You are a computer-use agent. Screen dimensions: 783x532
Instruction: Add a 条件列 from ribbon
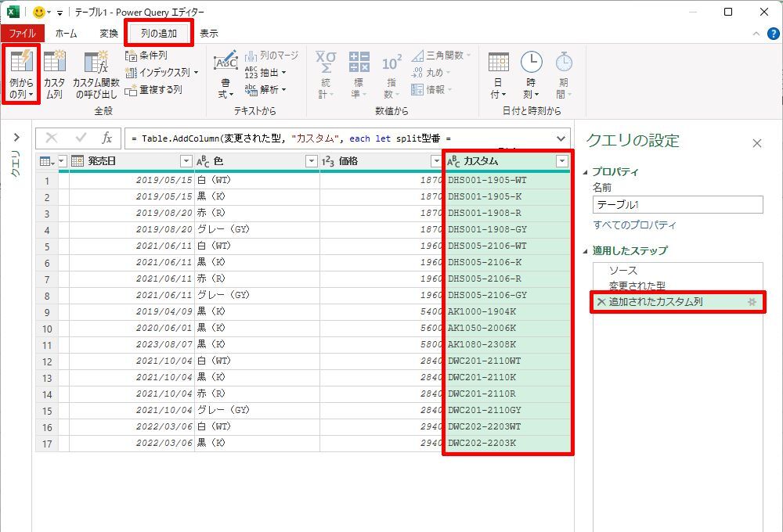146,56
